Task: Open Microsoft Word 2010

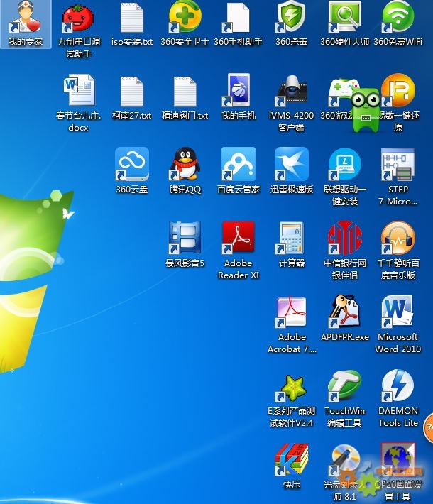Action: click(398, 311)
